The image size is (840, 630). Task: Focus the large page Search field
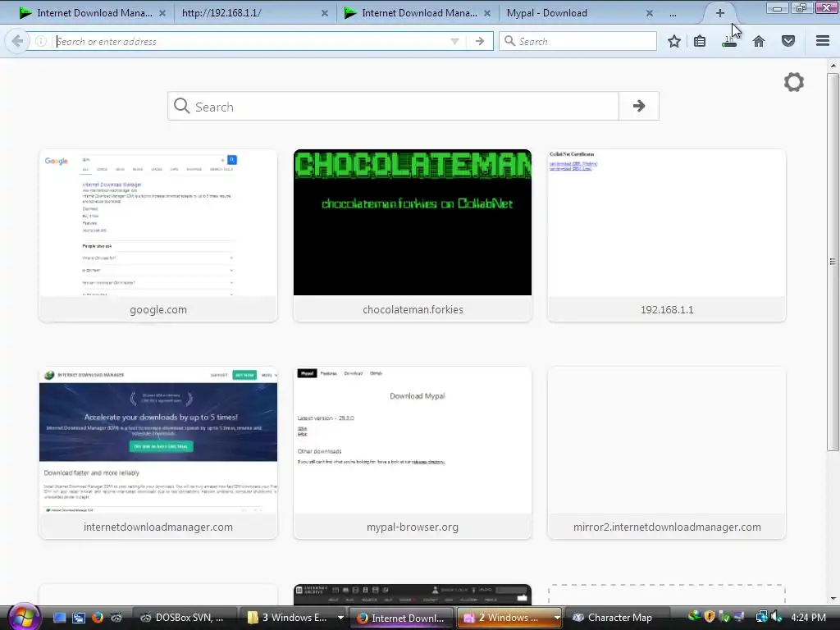(x=393, y=106)
